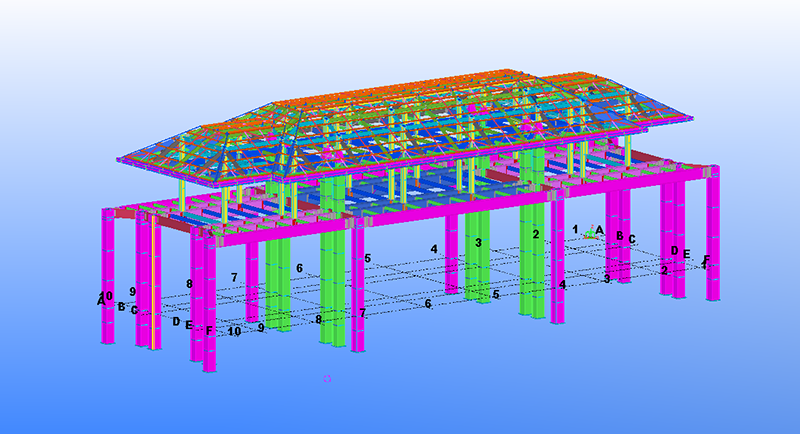Screen dimensions: 800x434
Task: Click grid label 7 on the back gridline
Action: click(234, 278)
